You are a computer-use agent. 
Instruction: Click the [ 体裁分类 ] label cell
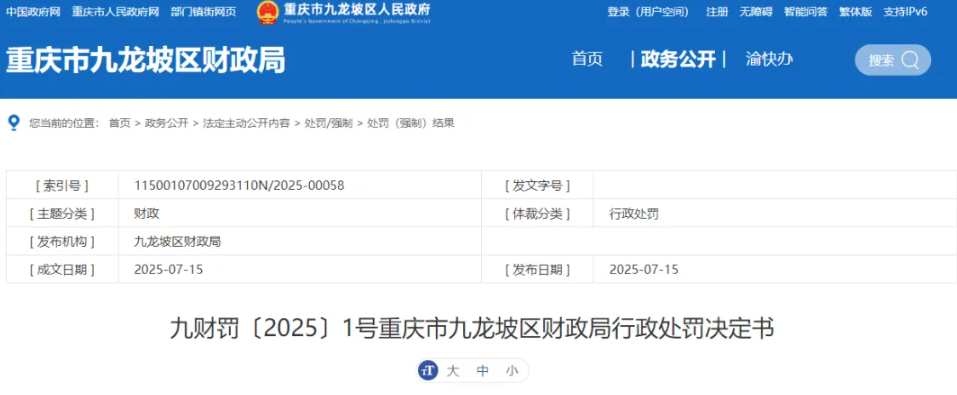(537, 213)
